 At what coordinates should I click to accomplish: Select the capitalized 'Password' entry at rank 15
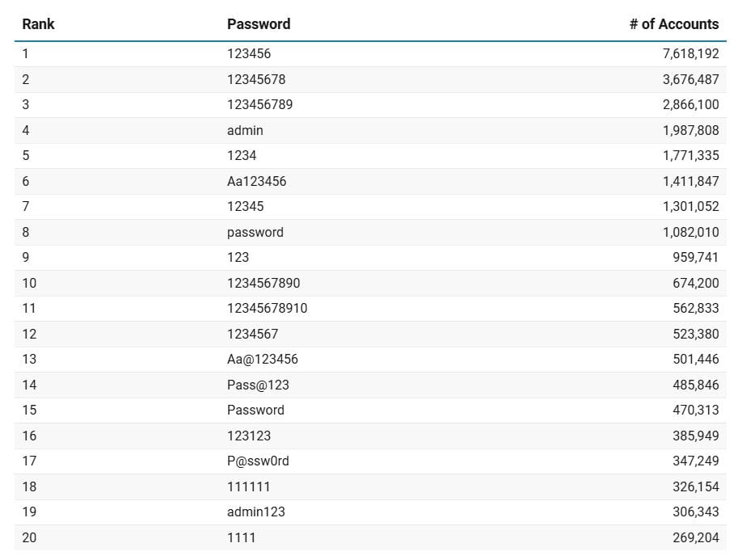pos(255,410)
